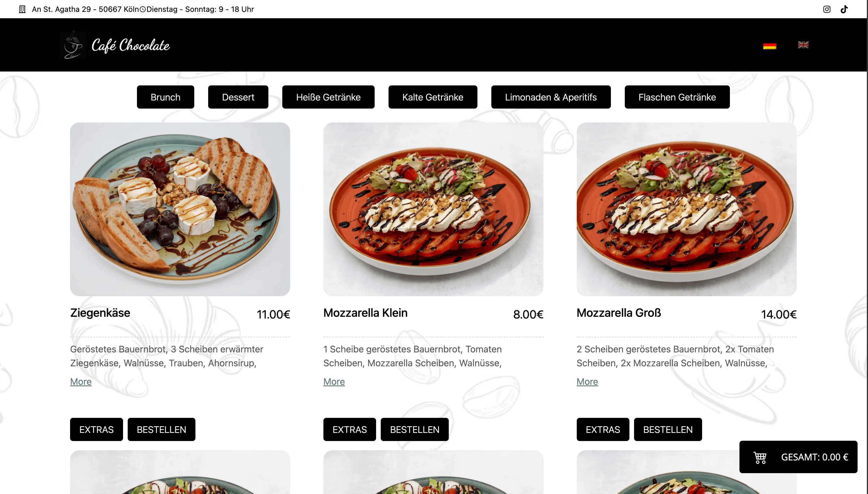Screen dimensions: 868x494
Task: Switch language via German flag
Action: pos(770,46)
